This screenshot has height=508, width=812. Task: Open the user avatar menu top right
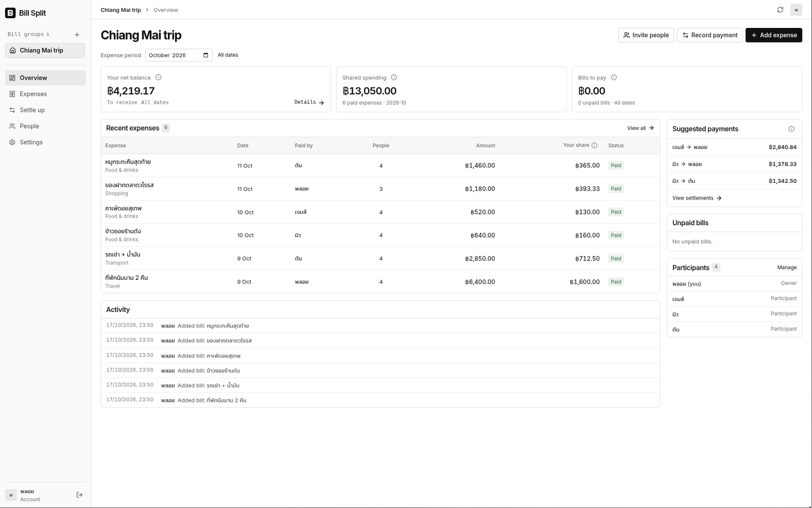pos(796,10)
